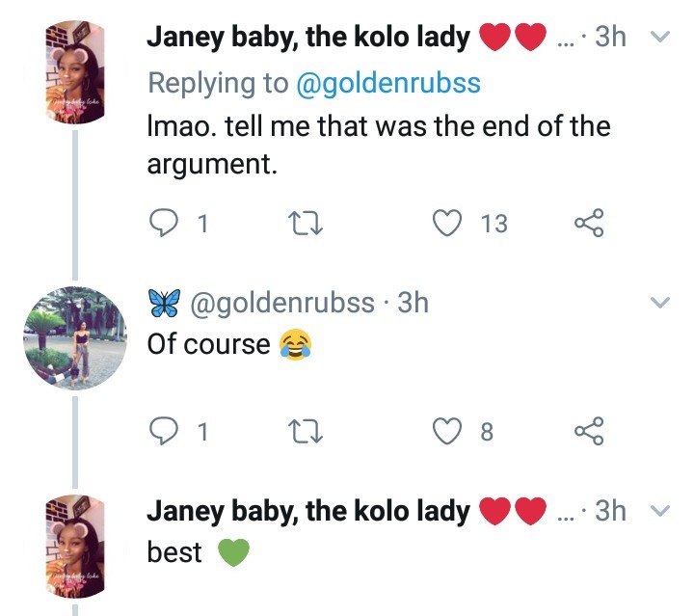
Task: View Janey baby's avatar on the first tweet
Action: (75, 72)
